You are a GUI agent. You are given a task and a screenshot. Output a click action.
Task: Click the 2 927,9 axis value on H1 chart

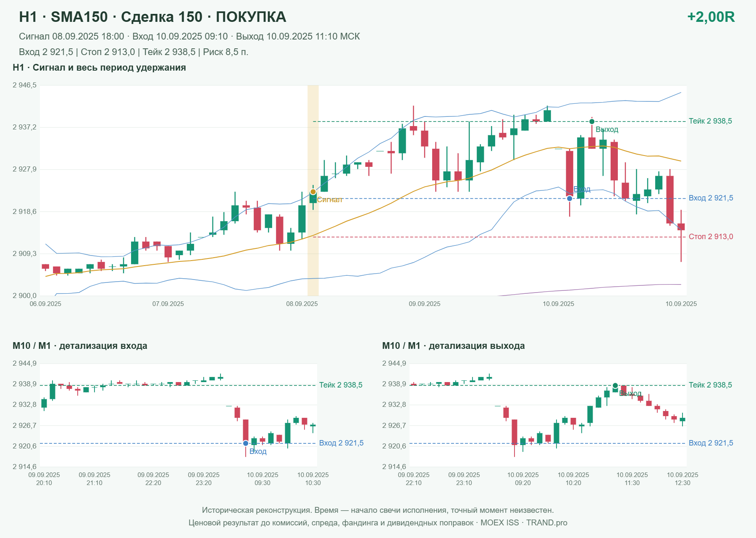pyautogui.click(x=24, y=169)
